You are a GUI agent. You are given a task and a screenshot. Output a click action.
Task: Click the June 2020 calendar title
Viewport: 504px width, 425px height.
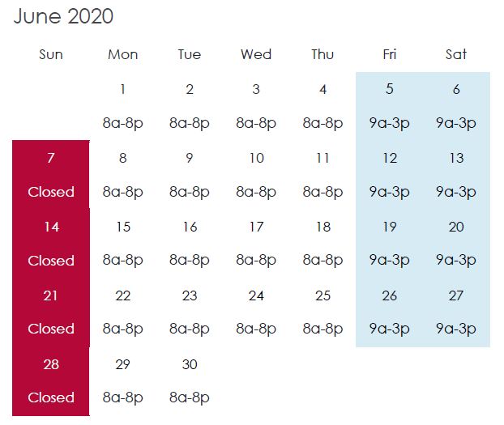63,16
